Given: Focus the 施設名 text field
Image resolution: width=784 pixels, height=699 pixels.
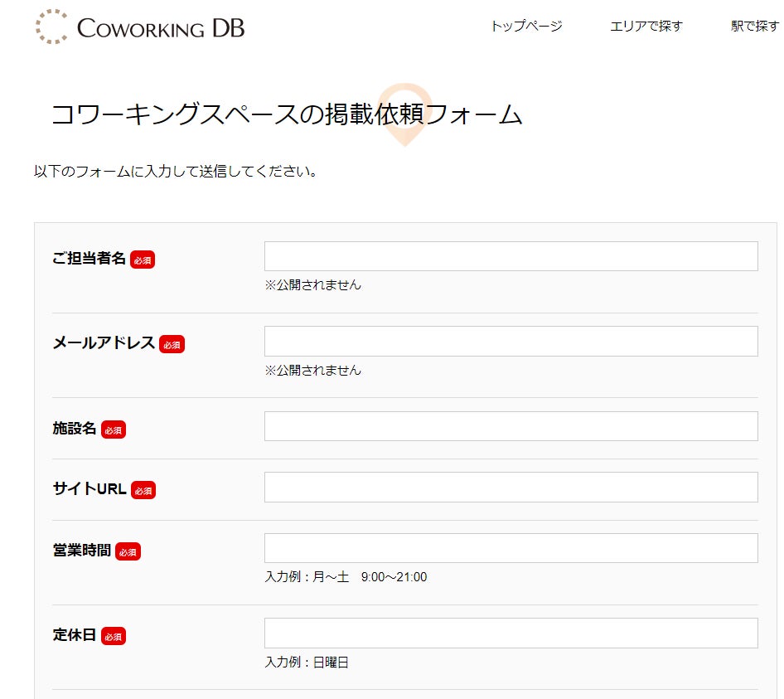Looking at the screenshot, I should (511, 426).
